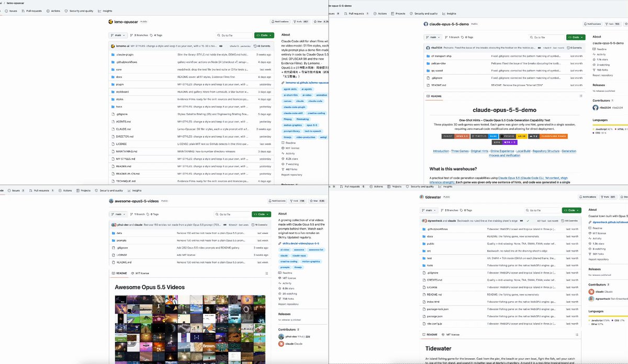Switch to MIT license tab in tidewater README
This screenshot has width=628, height=364.
[x=451, y=334]
